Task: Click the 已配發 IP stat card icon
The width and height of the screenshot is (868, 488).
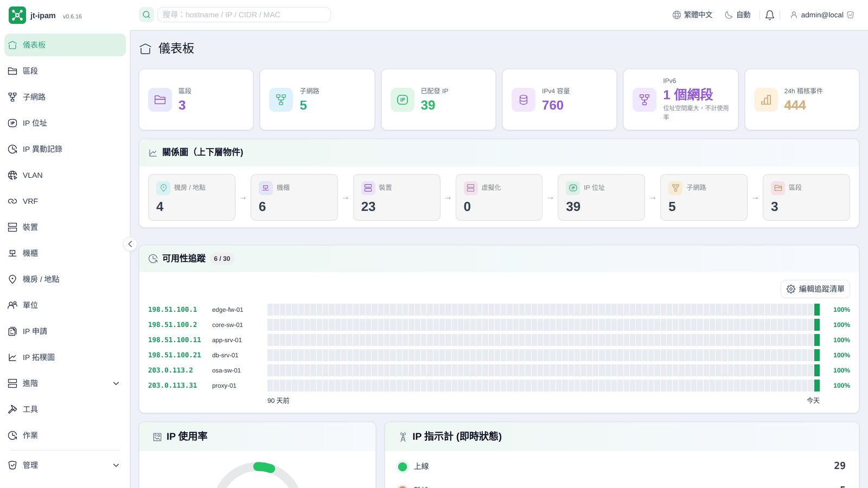Action: 403,100
